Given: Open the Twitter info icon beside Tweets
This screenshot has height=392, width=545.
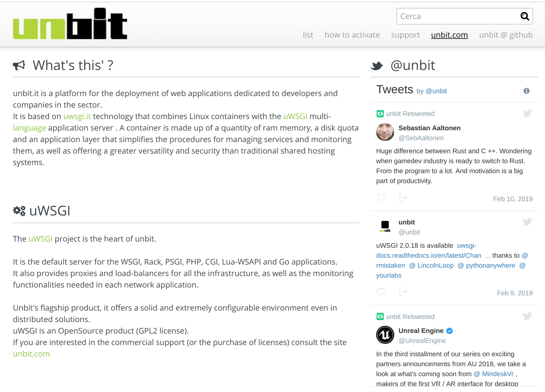Looking at the screenshot, I should tap(526, 91).
